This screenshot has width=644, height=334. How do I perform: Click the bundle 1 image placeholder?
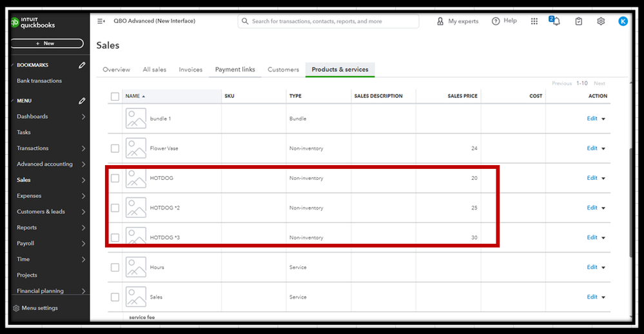pyautogui.click(x=136, y=118)
